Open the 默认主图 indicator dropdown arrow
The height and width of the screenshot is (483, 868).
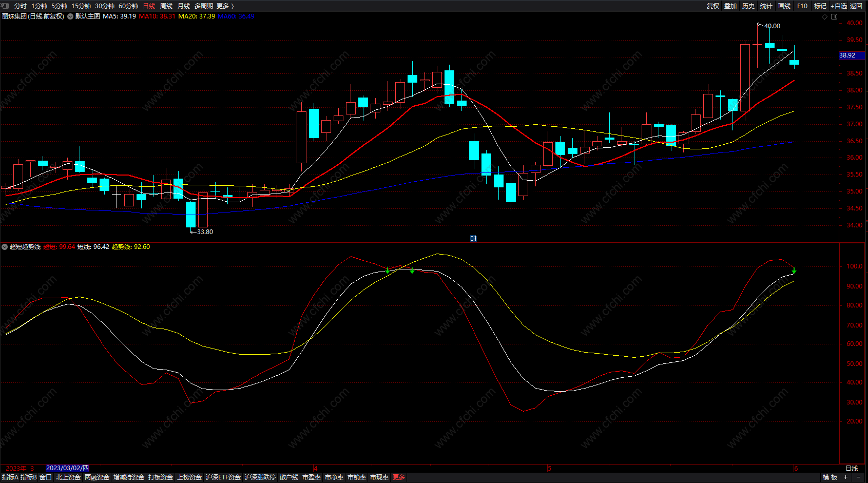tap(70, 16)
